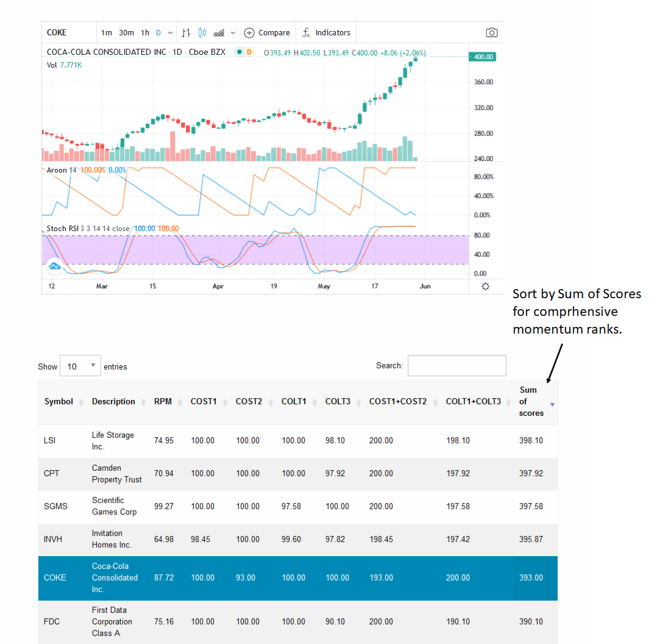
Task: Sort table by RPM column
Action: pyautogui.click(x=167, y=402)
